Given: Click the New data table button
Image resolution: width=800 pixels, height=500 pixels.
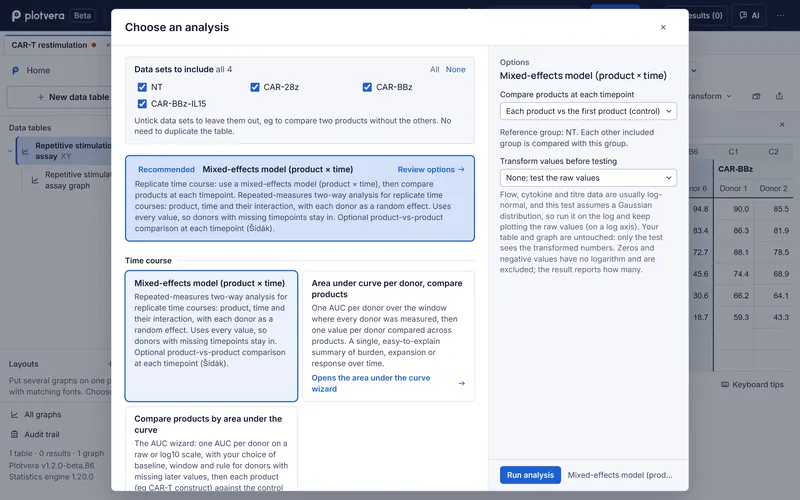Looking at the screenshot, I should pos(59,97).
